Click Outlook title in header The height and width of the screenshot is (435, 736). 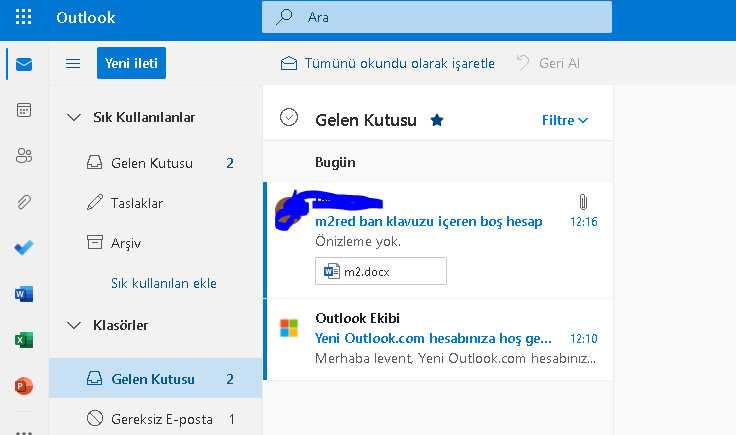pos(86,17)
